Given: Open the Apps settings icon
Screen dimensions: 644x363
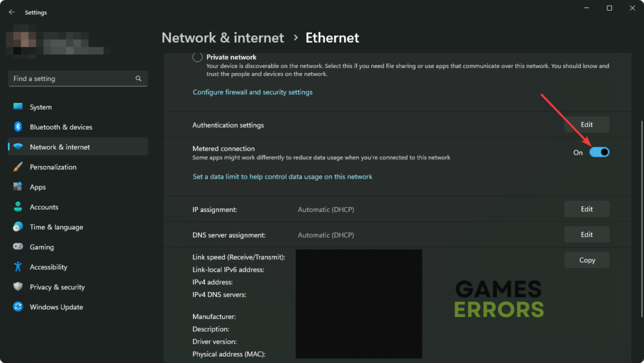Looking at the screenshot, I should (18, 187).
